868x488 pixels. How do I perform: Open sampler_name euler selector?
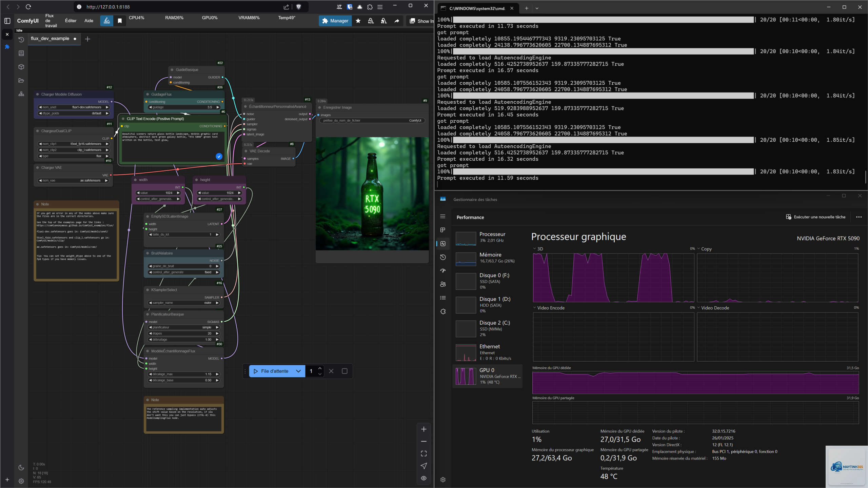click(x=184, y=303)
